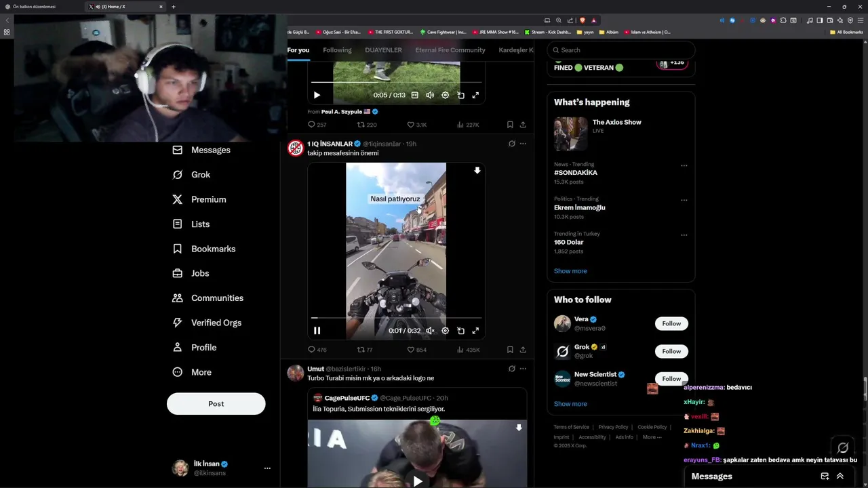Play the Paul A. Szypula video
Image resolution: width=868 pixels, height=488 pixels.
[x=317, y=95]
